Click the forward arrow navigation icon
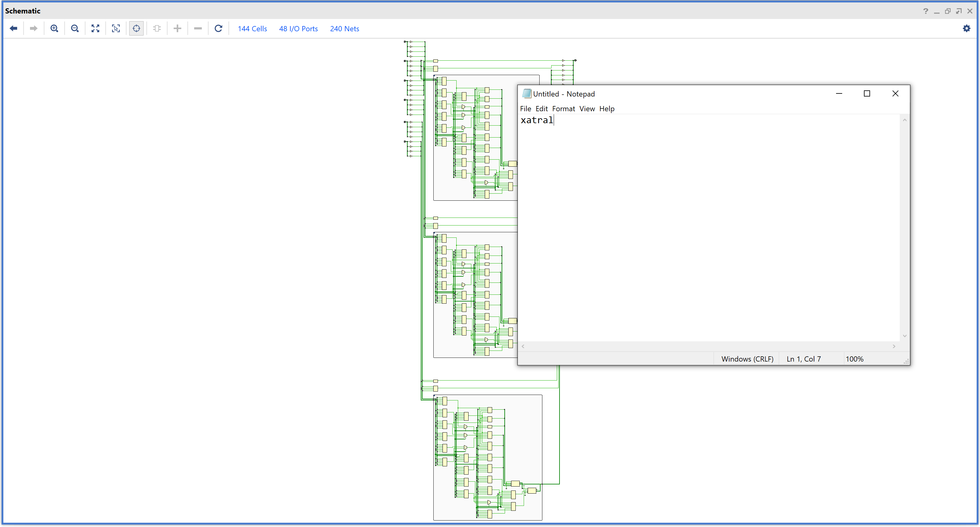980x527 pixels. (33, 28)
